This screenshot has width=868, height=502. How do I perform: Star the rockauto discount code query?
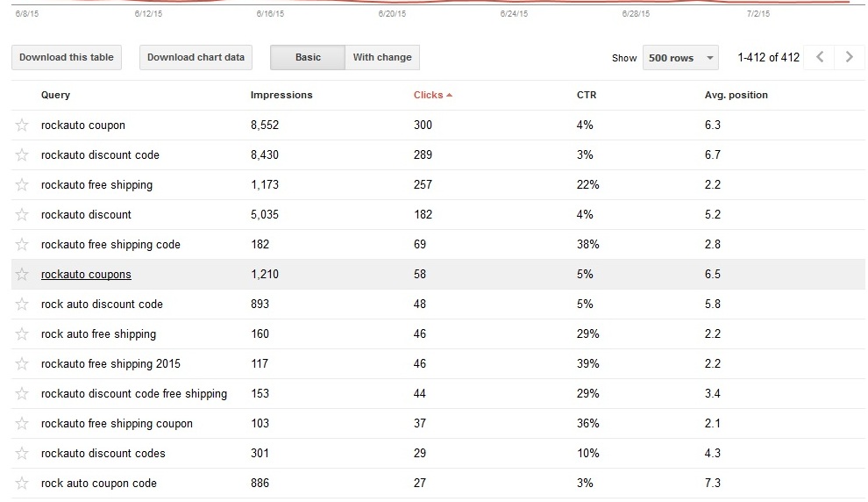coord(22,155)
